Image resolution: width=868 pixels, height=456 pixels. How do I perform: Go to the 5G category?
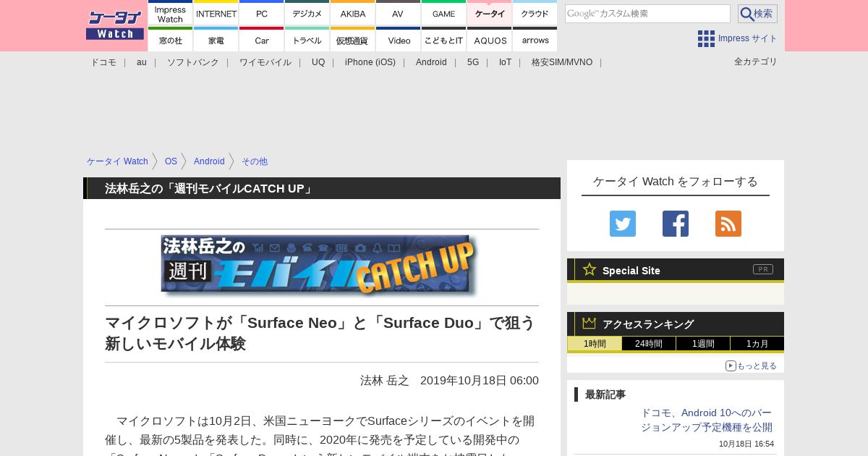[473, 62]
